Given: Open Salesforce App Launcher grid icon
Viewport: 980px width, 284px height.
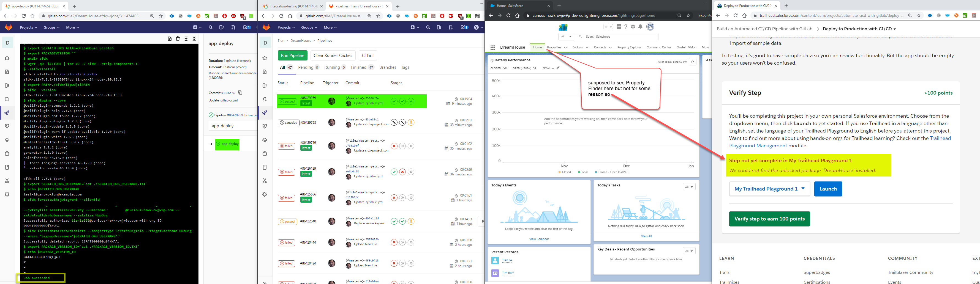Looking at the screenshot, I should tap(493, 48).
